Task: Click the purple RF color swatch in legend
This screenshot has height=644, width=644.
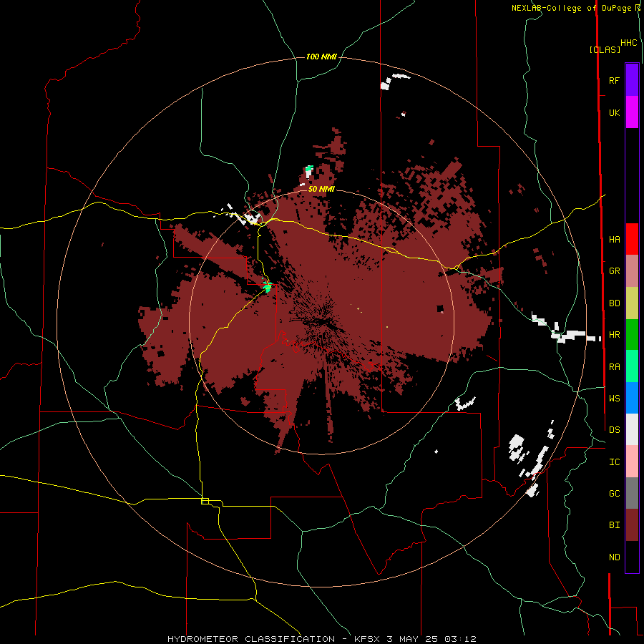Action: [632, 80]
